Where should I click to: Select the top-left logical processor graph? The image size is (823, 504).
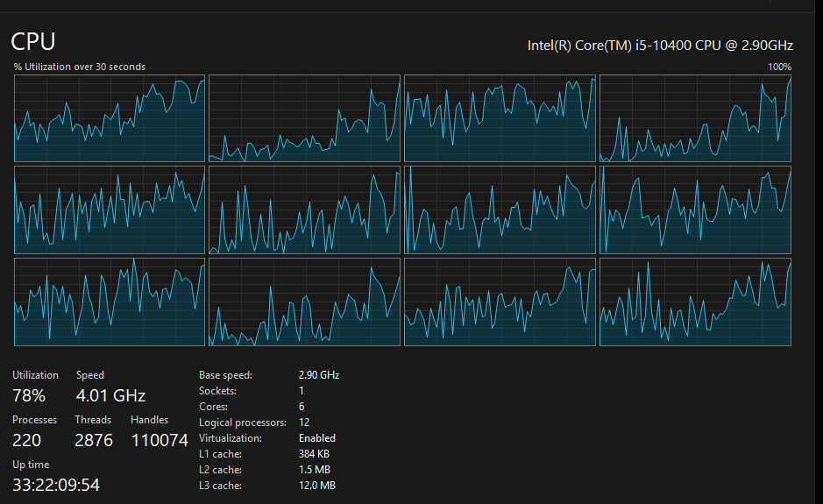110,118
